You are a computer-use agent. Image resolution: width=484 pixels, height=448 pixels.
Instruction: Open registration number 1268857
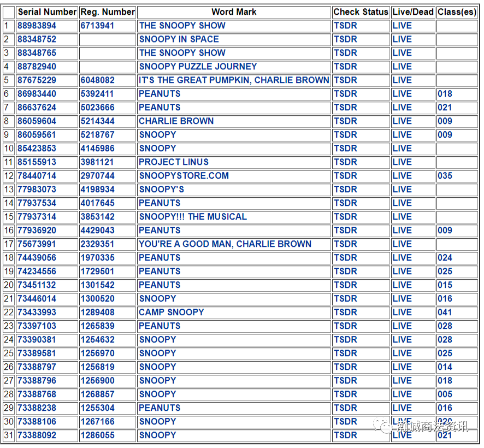(98, 394)
